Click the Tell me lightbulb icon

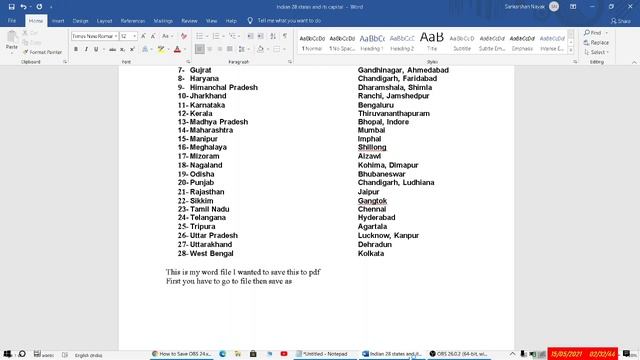[250, 21]
